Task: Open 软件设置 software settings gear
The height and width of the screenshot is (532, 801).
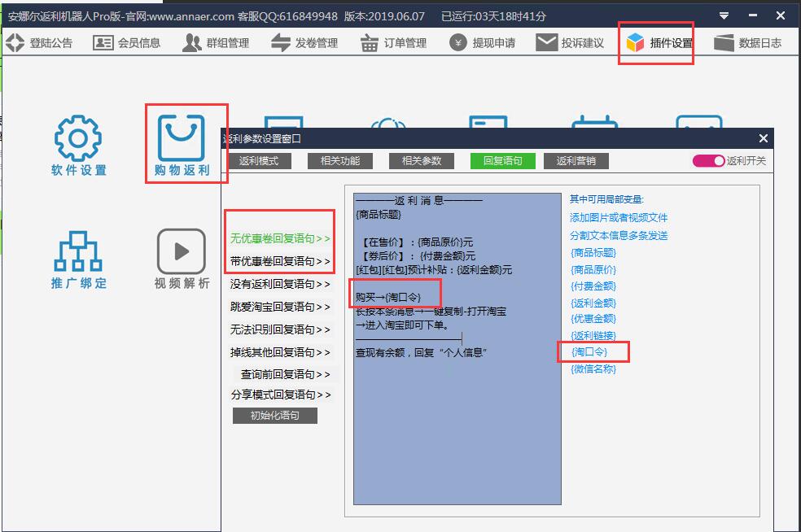Action: tap(78, 146)
